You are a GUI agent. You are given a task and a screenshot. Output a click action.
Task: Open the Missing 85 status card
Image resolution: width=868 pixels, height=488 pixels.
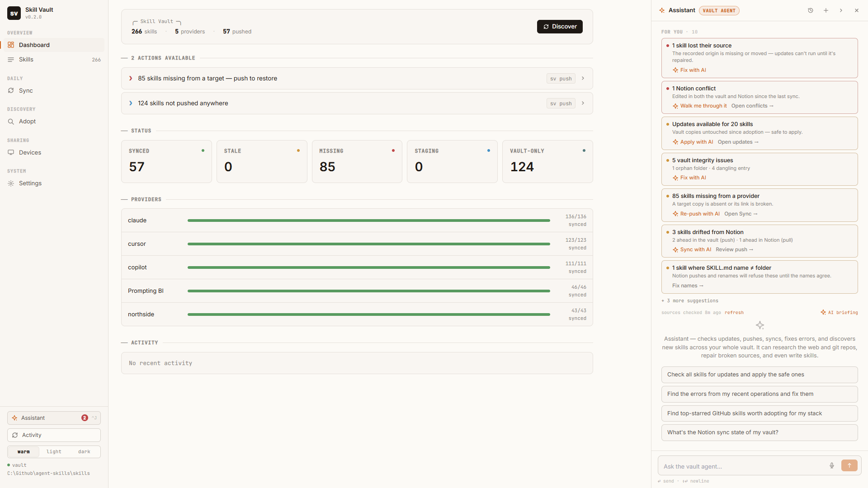[357, 161]
